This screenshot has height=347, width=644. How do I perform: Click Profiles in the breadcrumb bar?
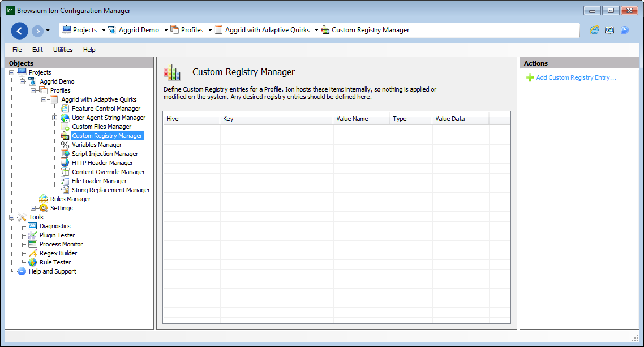click(192, 30)
